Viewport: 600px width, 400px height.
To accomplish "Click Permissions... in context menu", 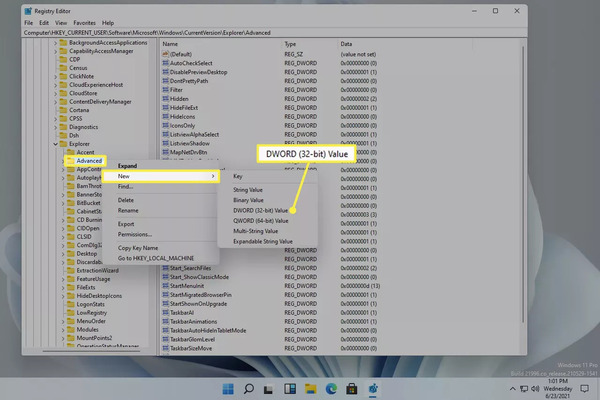I will 135,234.
